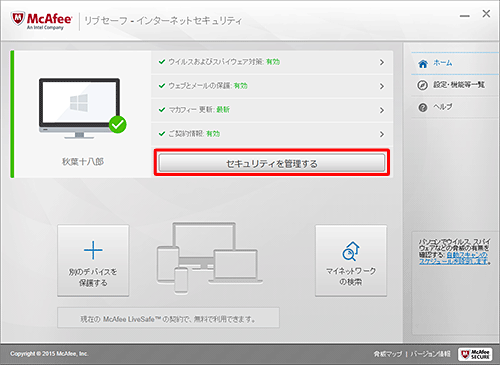Minimize the McAfee window

click(x=465, y=16)
